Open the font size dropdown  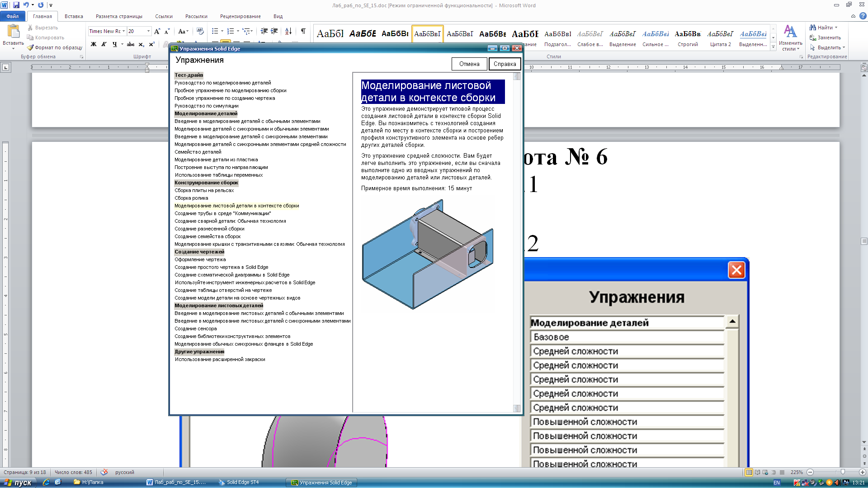click(x=148, y=31)
